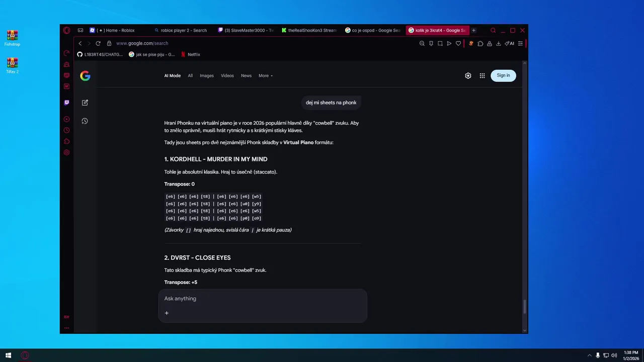Open Google quick settings gear
The image size is (644, 362).
click(468, 75)
